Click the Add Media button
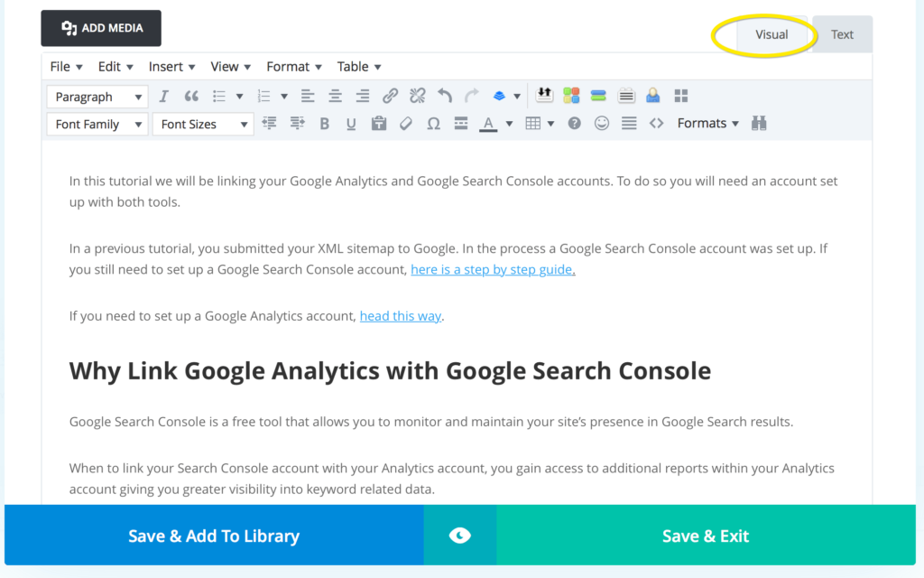Viewport: 924px width, 578px height. pyautogui.click(x=101, y=28)
